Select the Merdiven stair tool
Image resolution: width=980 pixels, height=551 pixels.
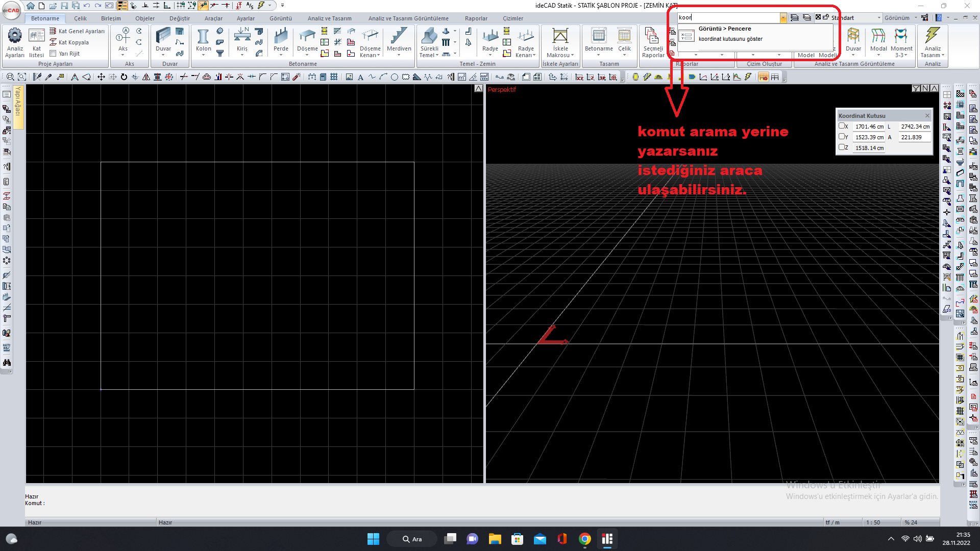(x=399, y=40)
